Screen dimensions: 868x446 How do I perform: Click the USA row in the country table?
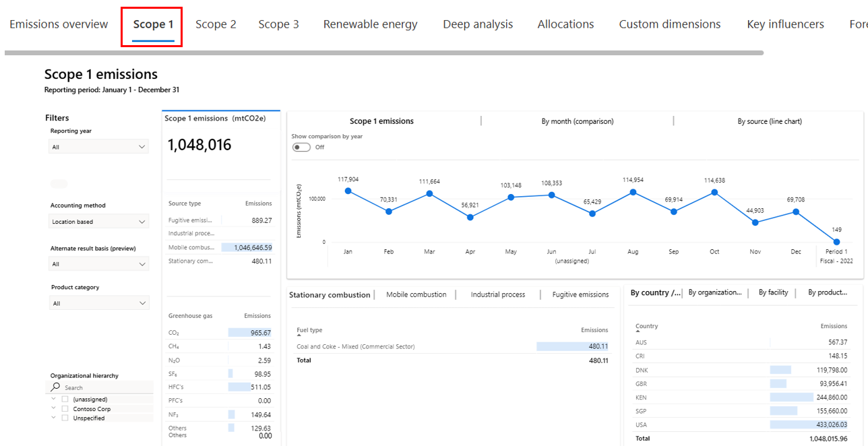coord(741,425)
